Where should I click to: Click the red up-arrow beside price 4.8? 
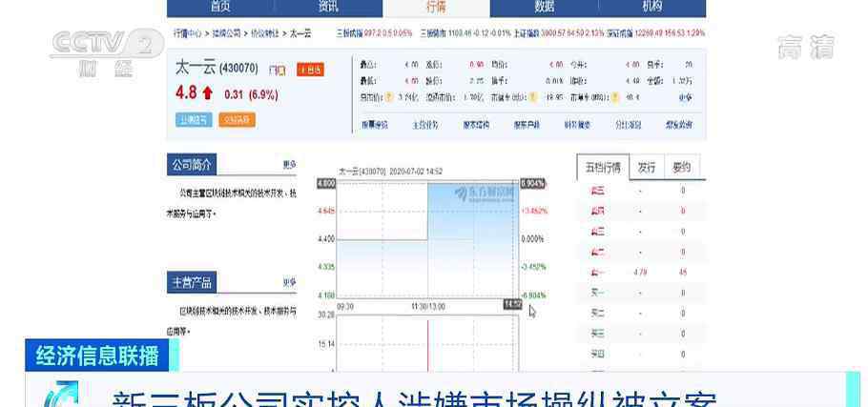click(x=208, y=93)
